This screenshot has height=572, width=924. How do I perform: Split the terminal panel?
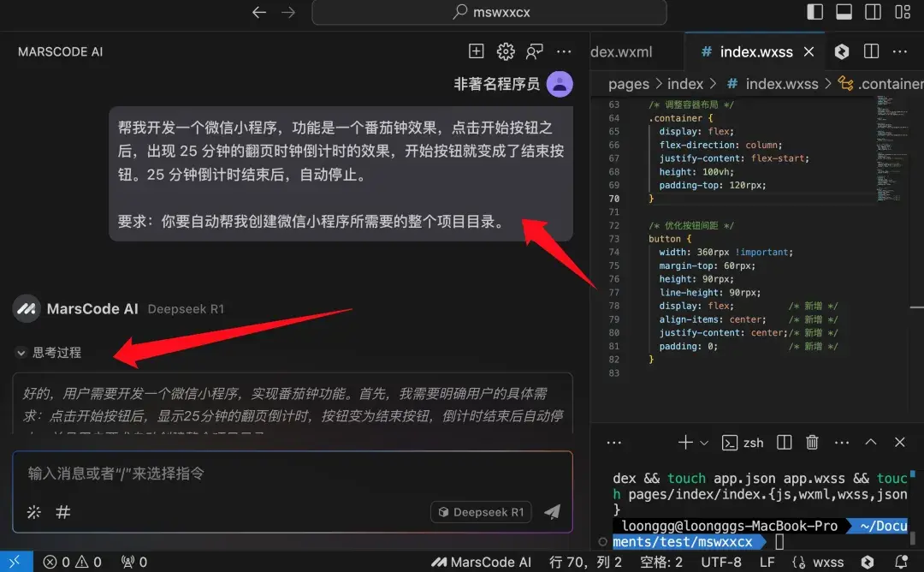(784, 442)
